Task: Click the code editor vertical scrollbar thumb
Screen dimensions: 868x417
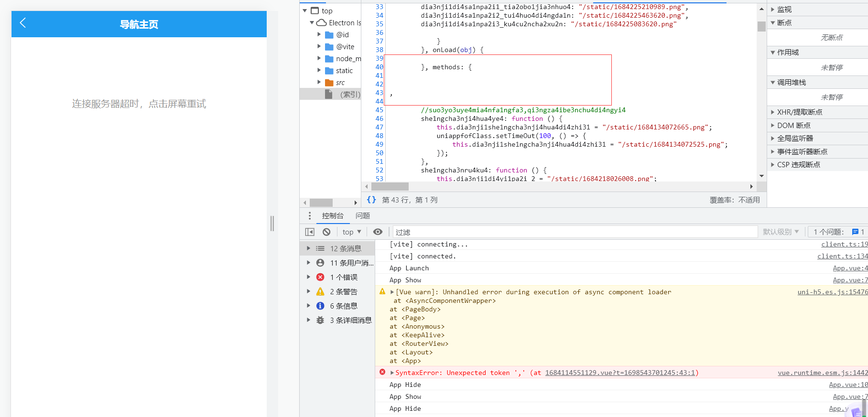Action: click(x=761, y=26)
